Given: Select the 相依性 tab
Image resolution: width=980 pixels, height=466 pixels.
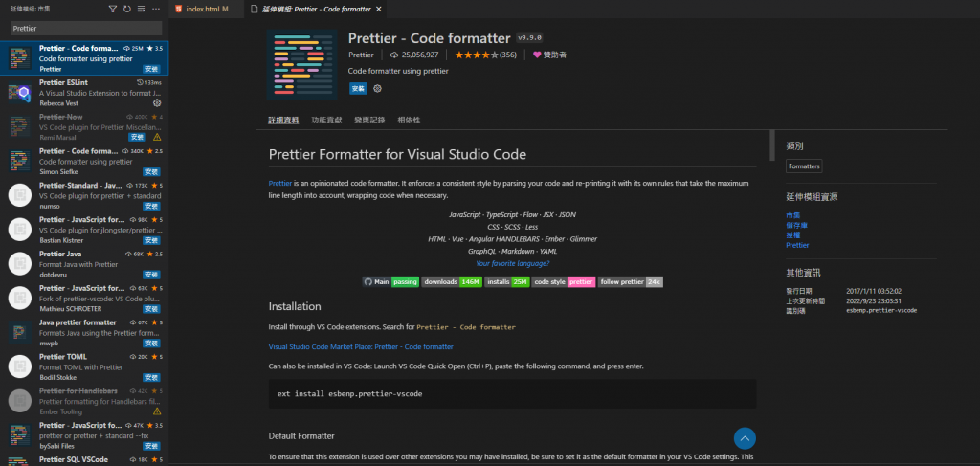Looking at the screenshot, I should pos(409,121).
